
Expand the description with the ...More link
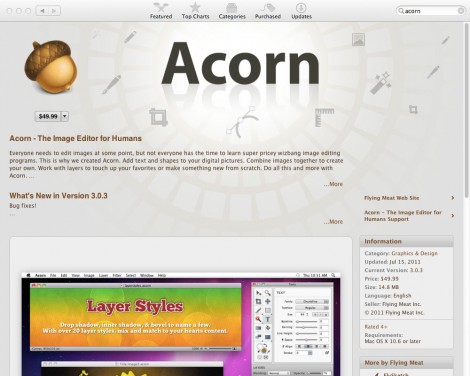333,184
